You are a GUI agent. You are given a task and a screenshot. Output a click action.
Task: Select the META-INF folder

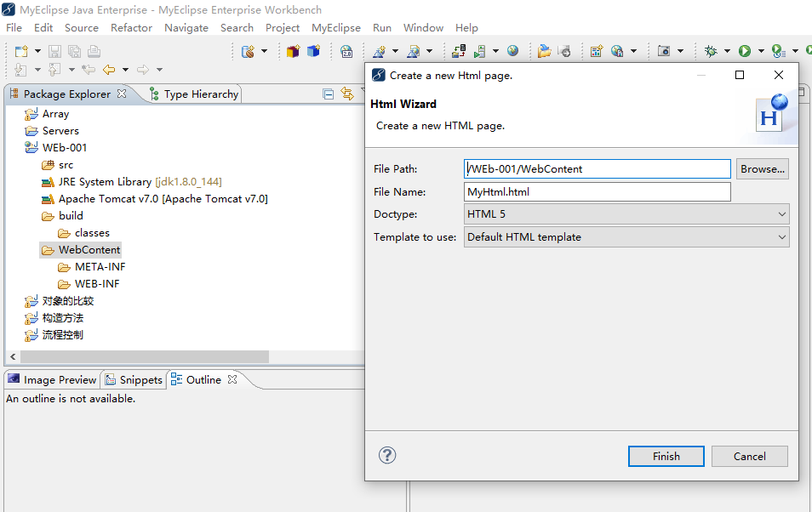tap(92, 266)
